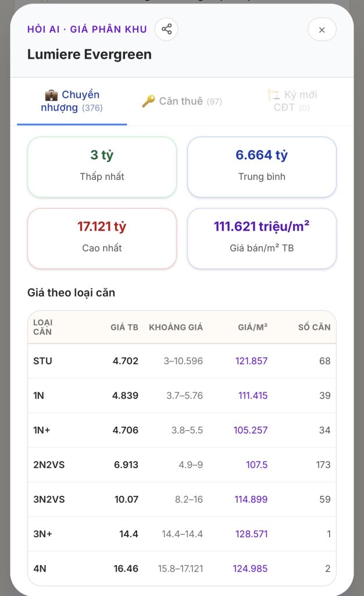The image size is (364, 596).
Task: Click the briefcase icon on Chuyển nhượng
Action: pos(51,95)
